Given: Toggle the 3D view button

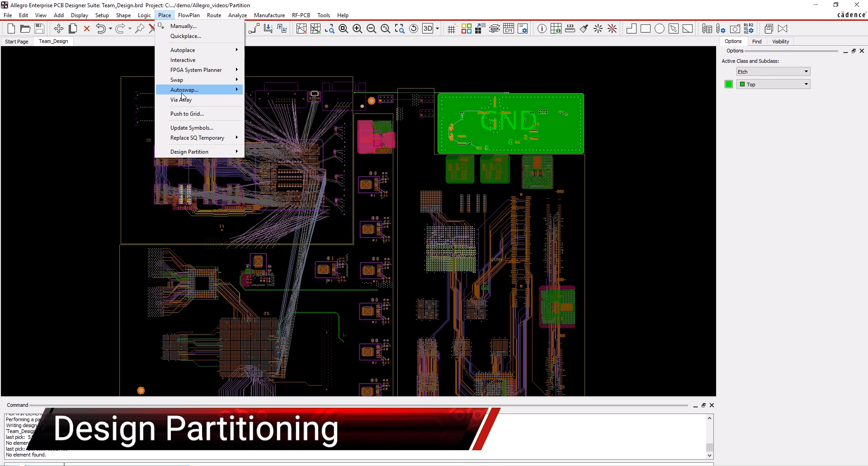Looking at the screenshot, I should (428, 29).
